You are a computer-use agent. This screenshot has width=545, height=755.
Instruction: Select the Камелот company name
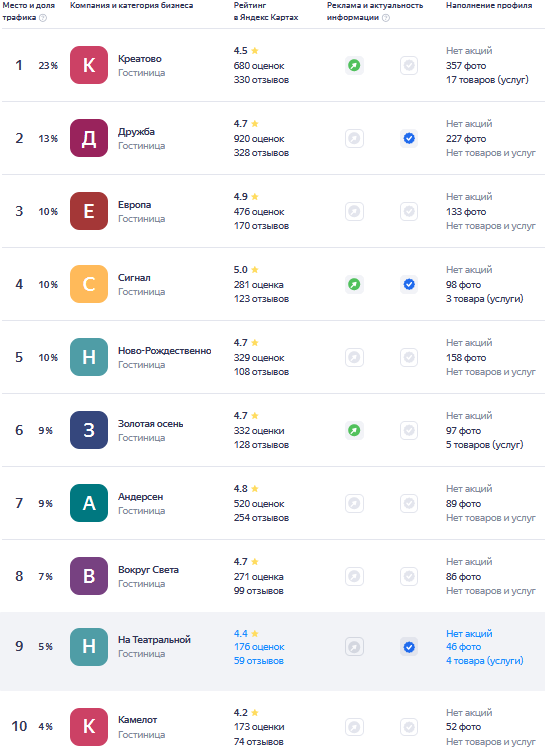(138, 719)
